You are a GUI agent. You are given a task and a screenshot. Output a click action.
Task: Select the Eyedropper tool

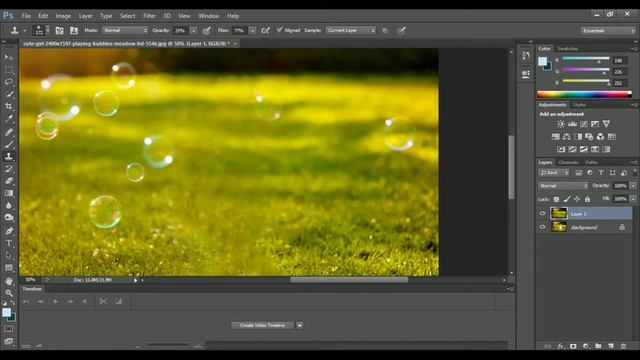pyautogui.click(x=9, y=119)
